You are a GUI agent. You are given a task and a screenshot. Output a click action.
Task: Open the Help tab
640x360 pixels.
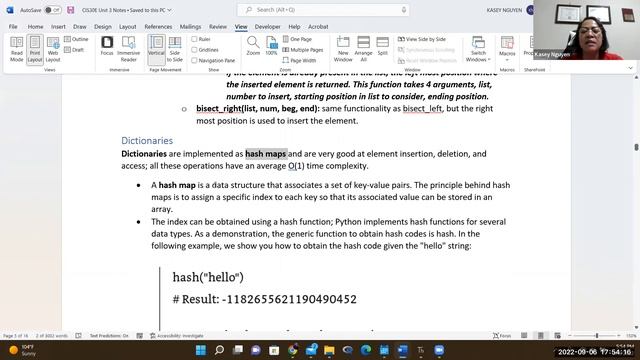coord(294,27)
